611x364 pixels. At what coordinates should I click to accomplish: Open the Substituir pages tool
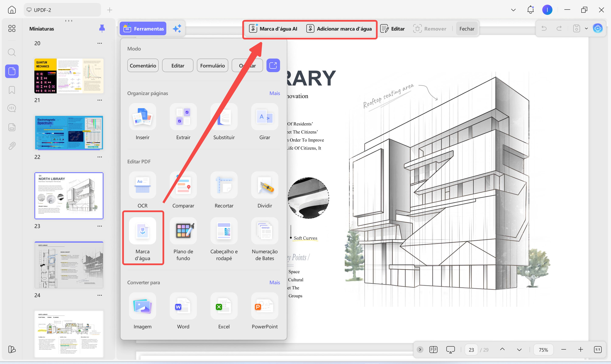tap(224, 122)
